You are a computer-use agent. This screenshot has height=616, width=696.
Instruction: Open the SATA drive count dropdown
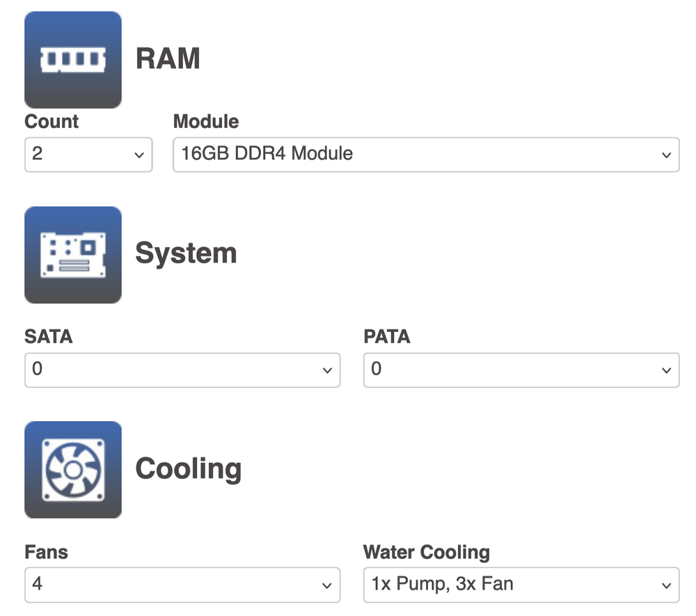pyautogui.click(x=182, y=370)
